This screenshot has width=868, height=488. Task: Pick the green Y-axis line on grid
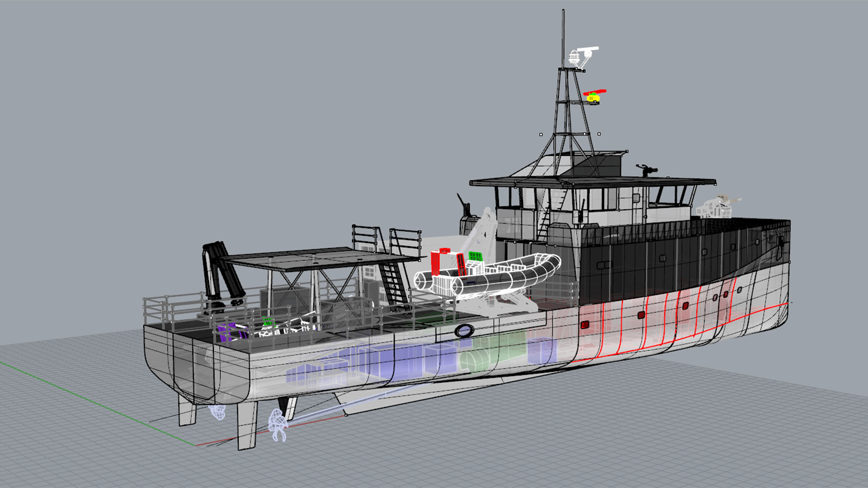[x=97, y=403]
